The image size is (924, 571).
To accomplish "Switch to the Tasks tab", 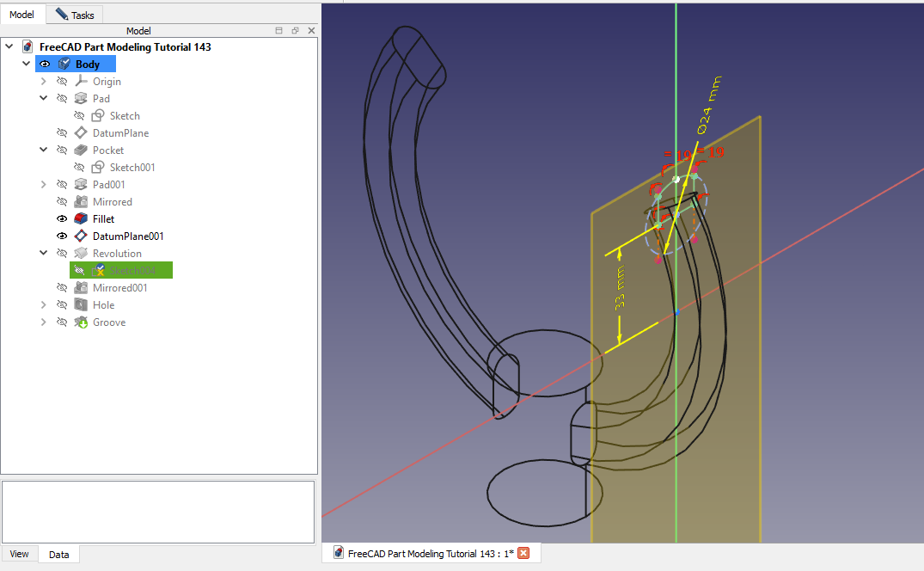I will (76, 15).
